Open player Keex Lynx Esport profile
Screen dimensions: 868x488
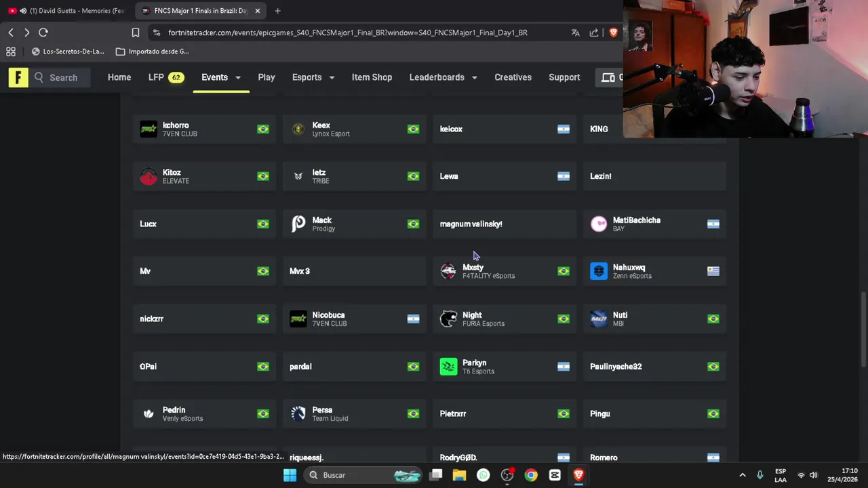point(355,129)
